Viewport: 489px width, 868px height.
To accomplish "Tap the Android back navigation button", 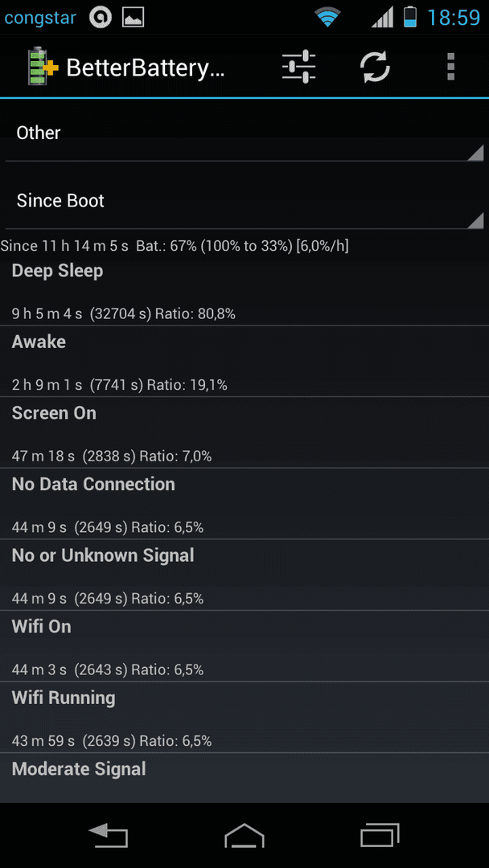I will 109,835.
